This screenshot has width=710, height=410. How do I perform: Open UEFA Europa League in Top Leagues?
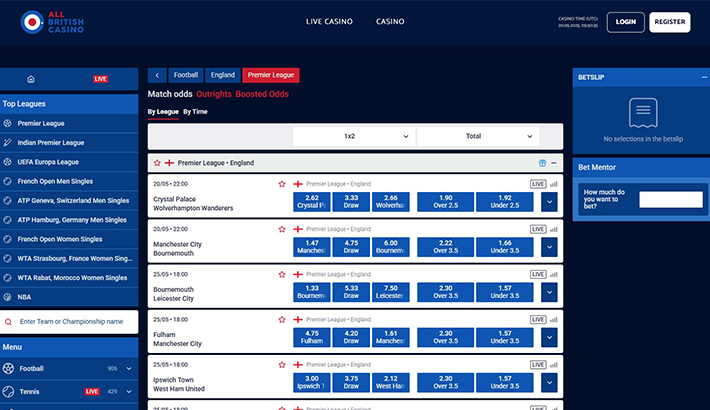69,162
